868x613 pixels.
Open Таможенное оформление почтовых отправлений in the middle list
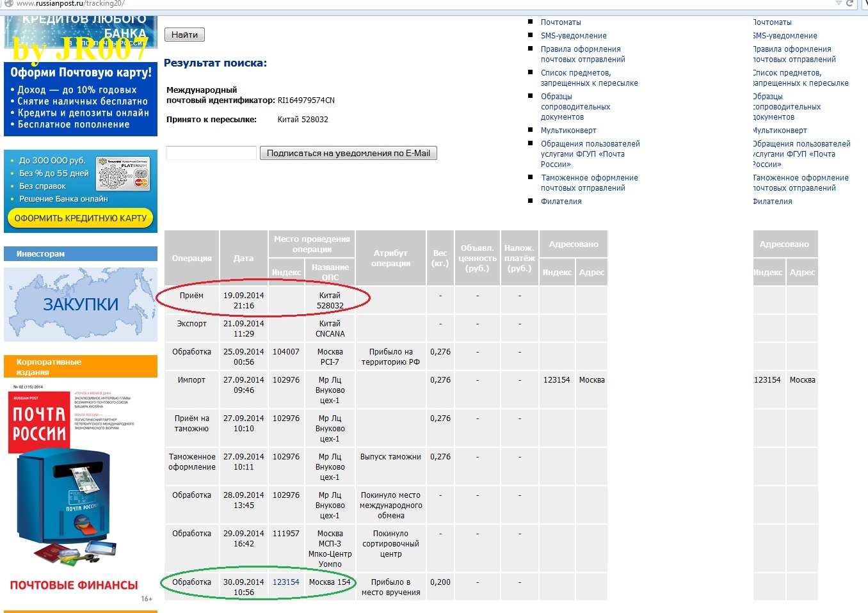[x=590, y=183]
